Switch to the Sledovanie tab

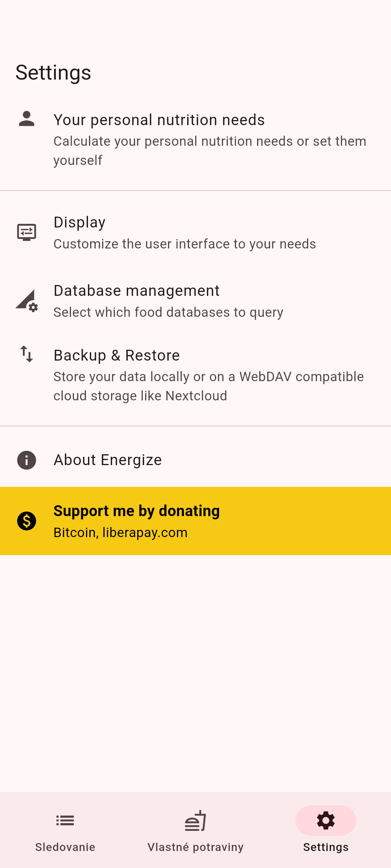click(65, 847)
